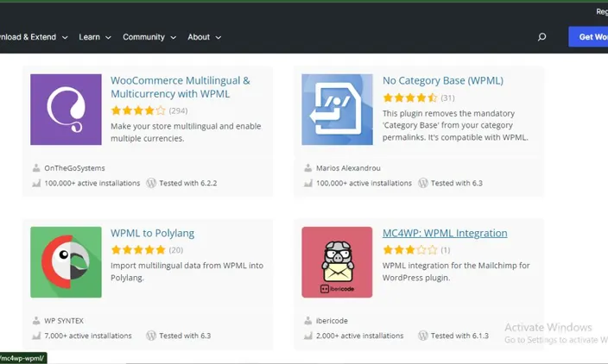This screenshot has height=364, width=608.
Task: Click 'Import multilingual data from WPML' description
Action: (x=187, y=272)
